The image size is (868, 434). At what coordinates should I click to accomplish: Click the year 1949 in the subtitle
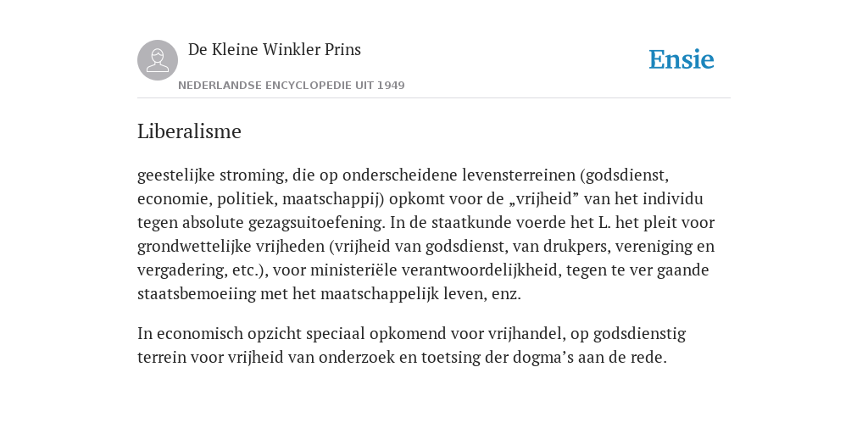pyautogui.click(x=391, y=86)
